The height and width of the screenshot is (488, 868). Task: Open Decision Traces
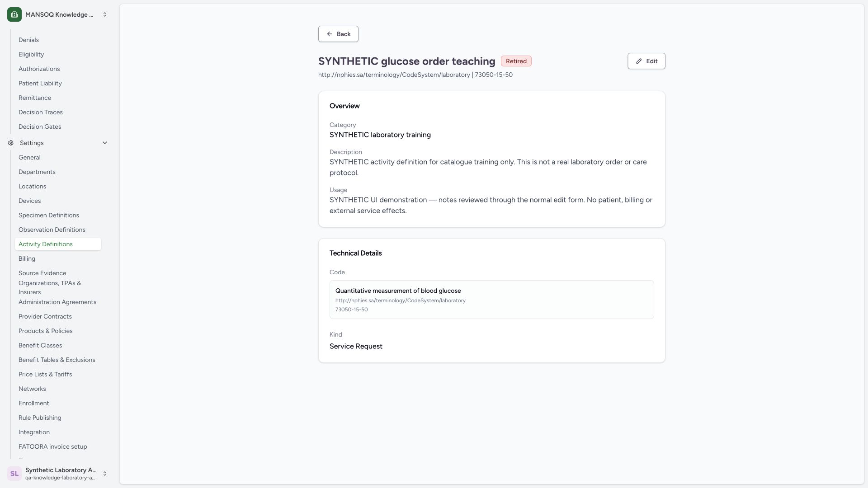[58, 112]
